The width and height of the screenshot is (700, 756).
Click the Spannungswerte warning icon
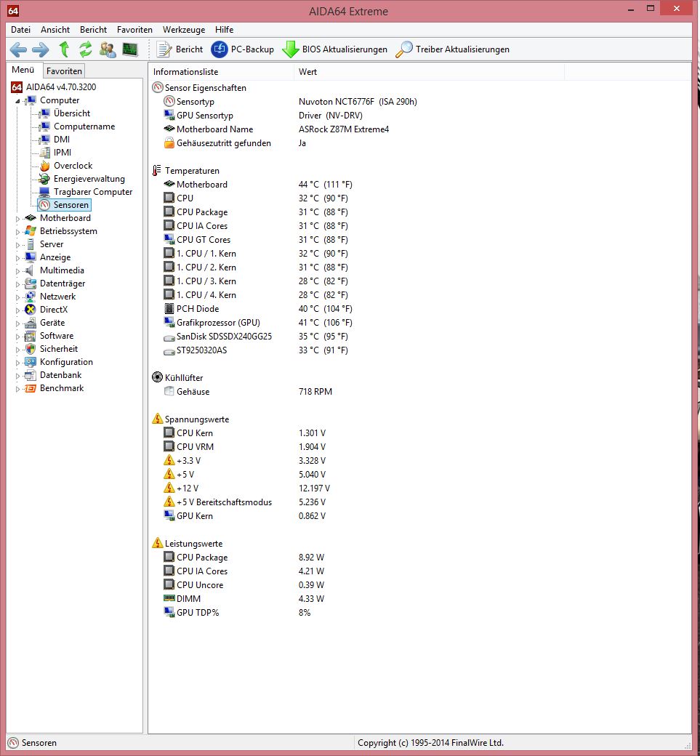point(157,419)
